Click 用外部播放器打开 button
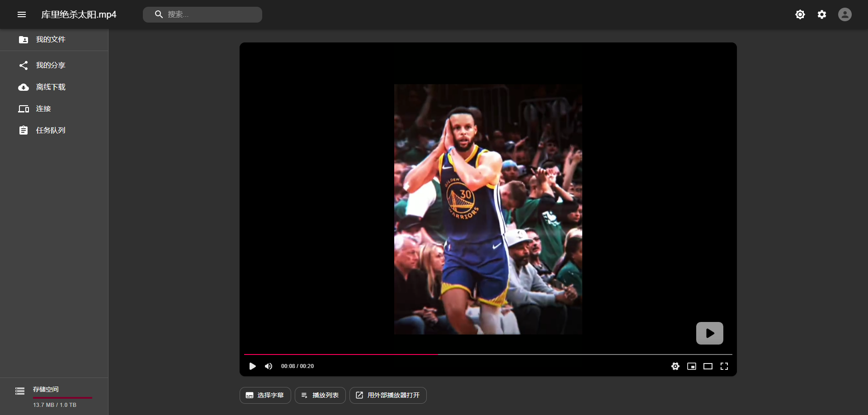The width and height of the screenshot is (868, 415). [388, 395]
